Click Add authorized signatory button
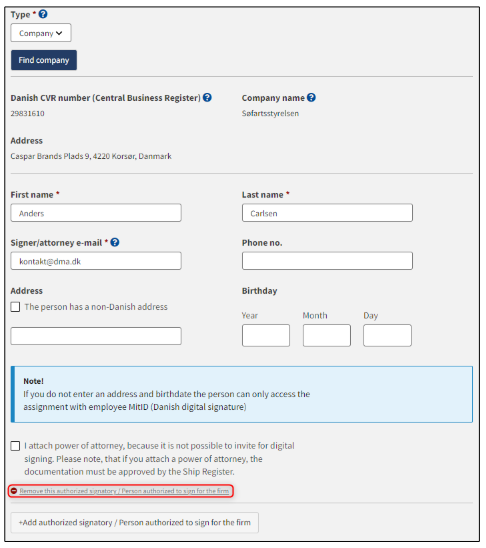Screen dimensions: 486x548 [x=135, y=522]
